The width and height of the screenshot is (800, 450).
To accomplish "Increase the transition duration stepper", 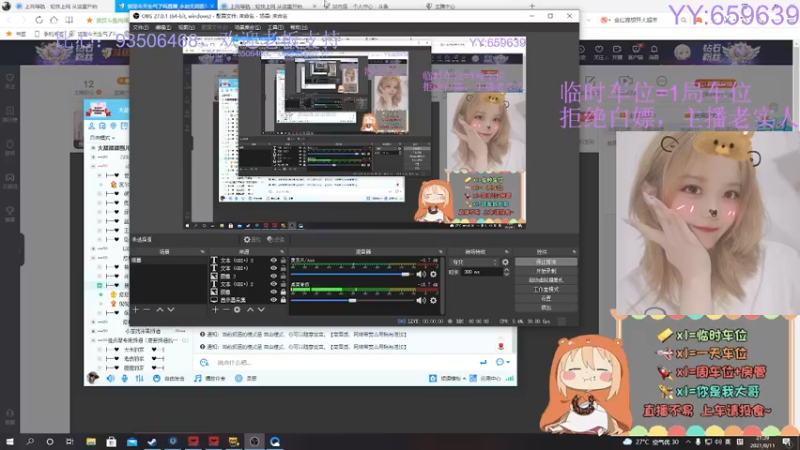I will click(506, 270).
